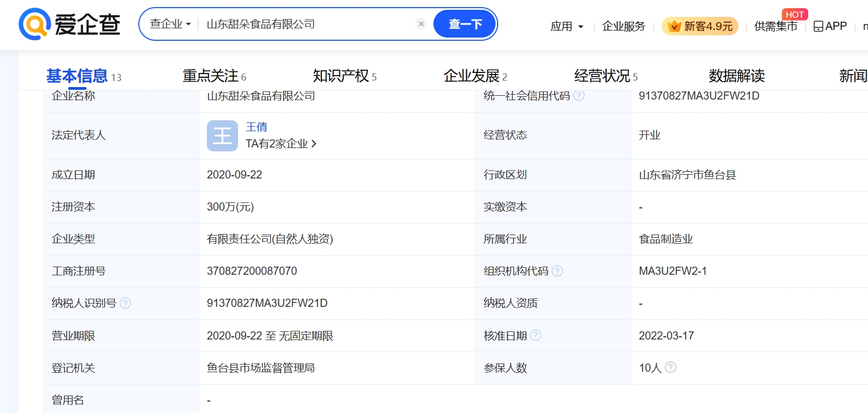This screenshot has width=868, height=413.
Task: Open the 查企业 search type dropdown
Action: coord(170,24)
